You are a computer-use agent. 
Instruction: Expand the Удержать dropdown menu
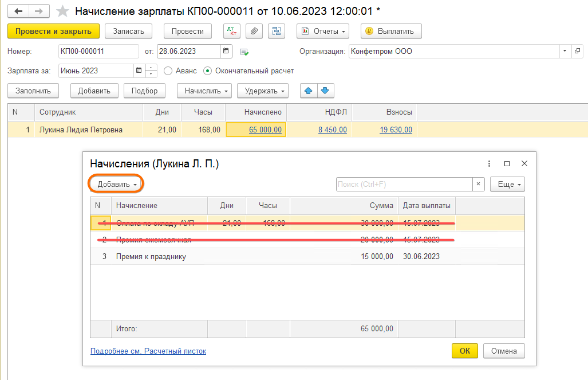263,91
